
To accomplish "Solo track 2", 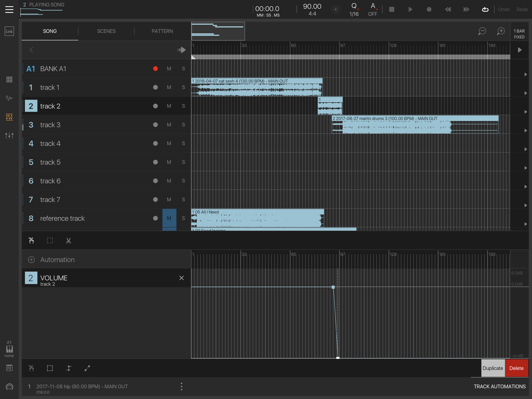I will (x=183, y=106).
